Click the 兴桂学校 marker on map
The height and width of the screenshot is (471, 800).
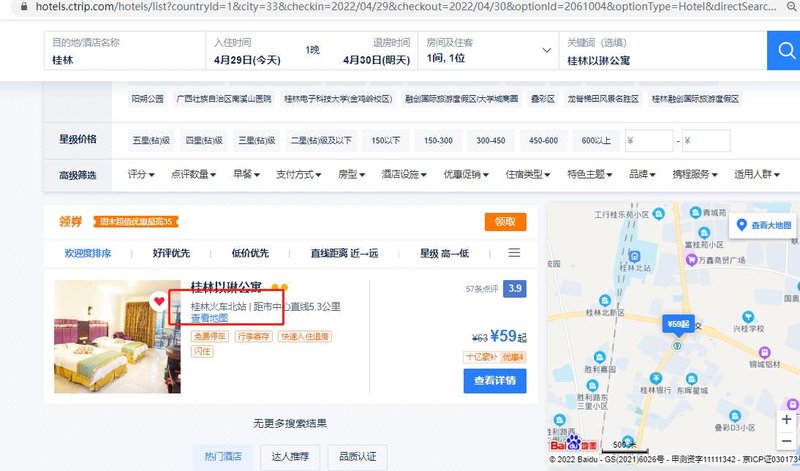point(748,317)
